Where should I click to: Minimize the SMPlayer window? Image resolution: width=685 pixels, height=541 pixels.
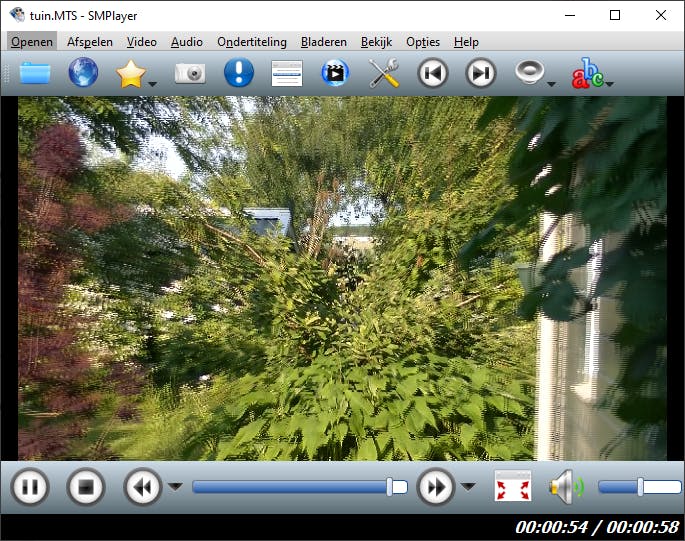[x=570, y=15]
